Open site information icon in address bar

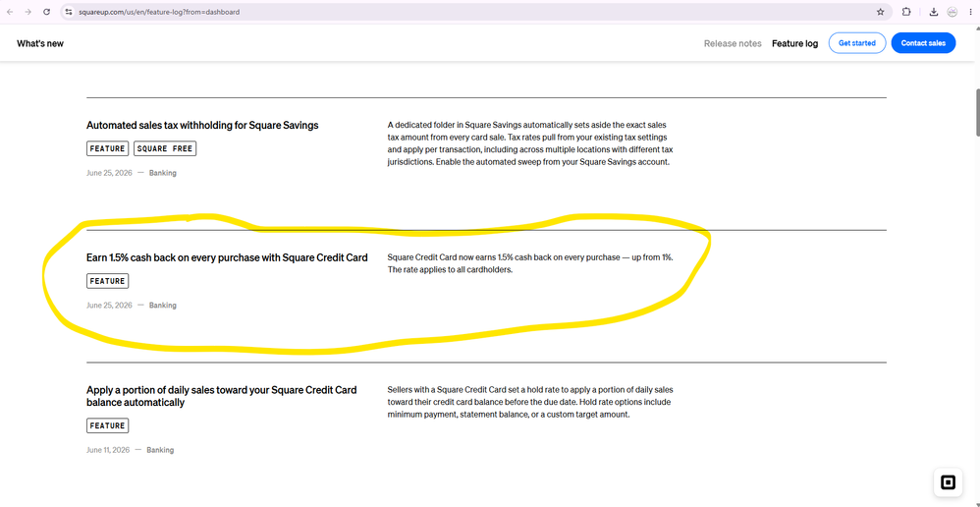69,12
